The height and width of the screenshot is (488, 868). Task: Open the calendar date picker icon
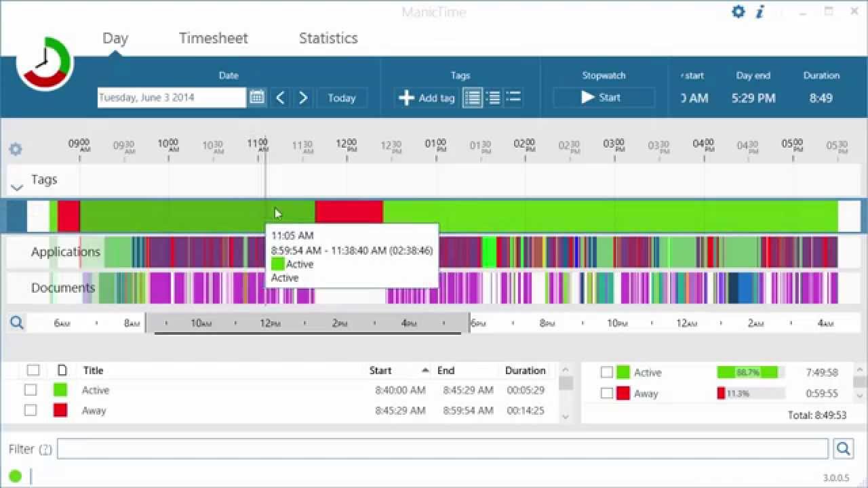coord(256,97)
